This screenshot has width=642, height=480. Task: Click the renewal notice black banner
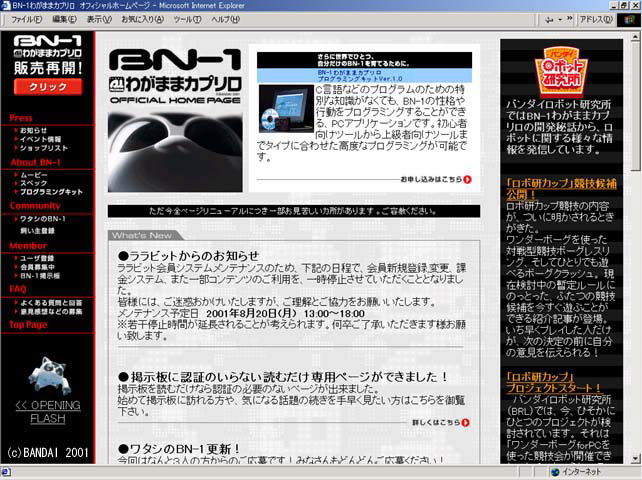(x=294, y=211)
